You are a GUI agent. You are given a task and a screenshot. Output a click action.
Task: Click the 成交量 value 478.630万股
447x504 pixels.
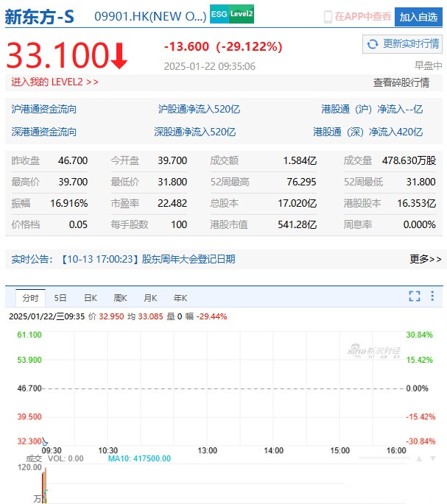[409, 160]
